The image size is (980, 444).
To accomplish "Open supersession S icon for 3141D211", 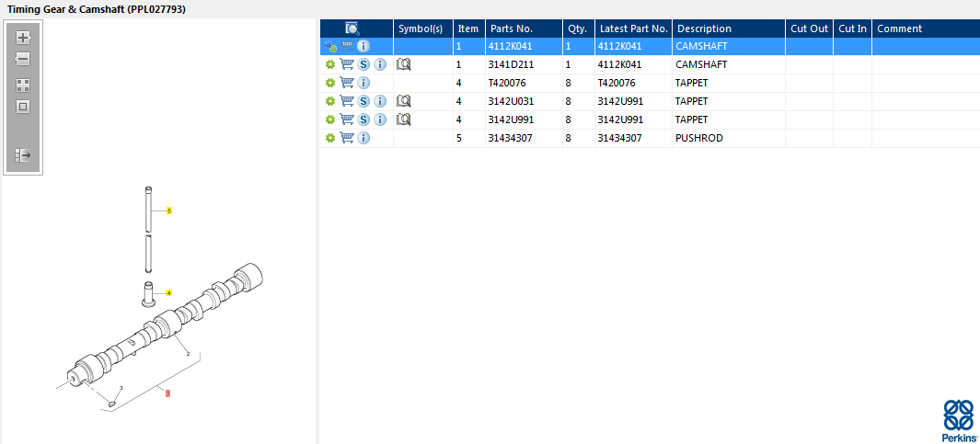I will [363, 64].
